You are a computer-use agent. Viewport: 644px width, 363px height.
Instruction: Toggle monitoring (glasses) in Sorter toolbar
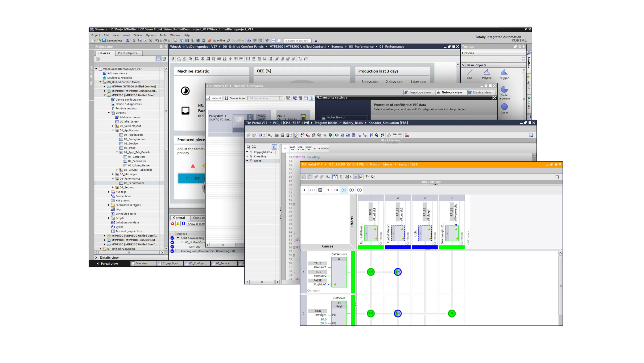pos(335,177)
